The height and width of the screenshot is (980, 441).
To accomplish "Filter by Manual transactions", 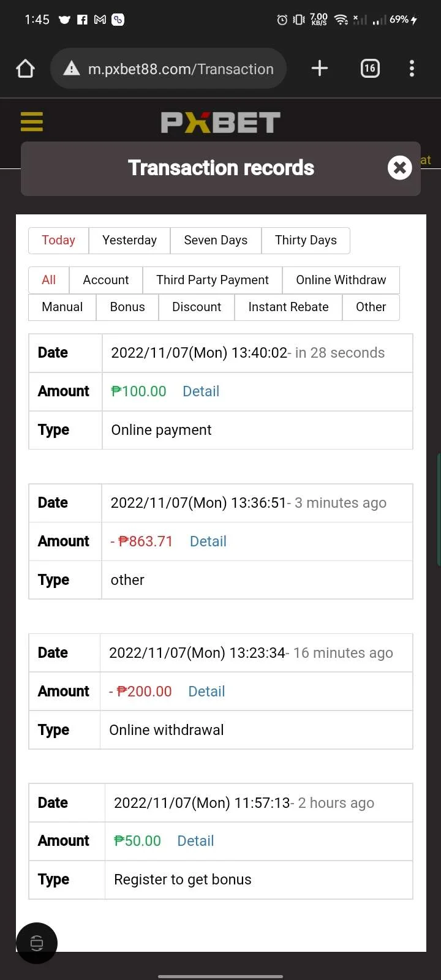I will pyautogui.click(x=62, y=307).
